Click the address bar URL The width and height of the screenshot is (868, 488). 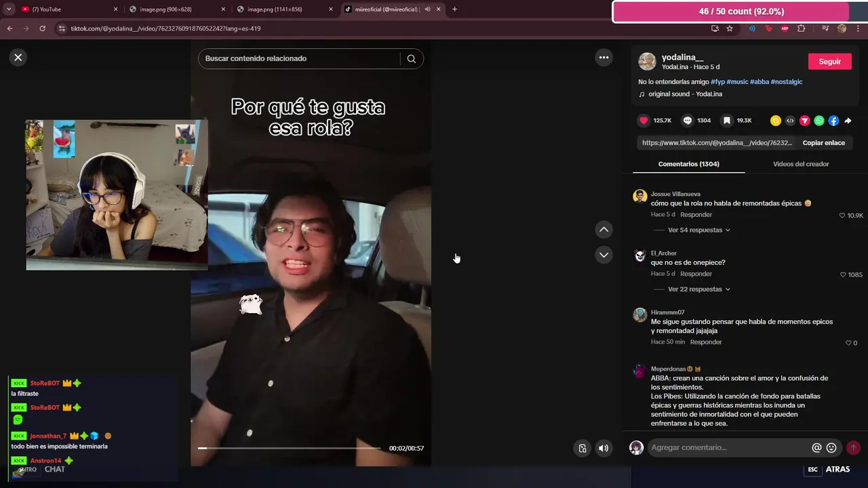(x=165, y=28)
